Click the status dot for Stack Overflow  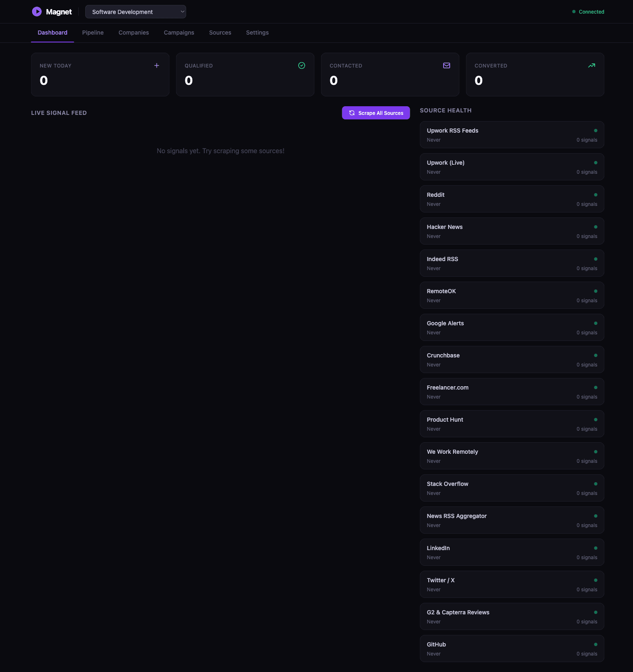point(596,484)
